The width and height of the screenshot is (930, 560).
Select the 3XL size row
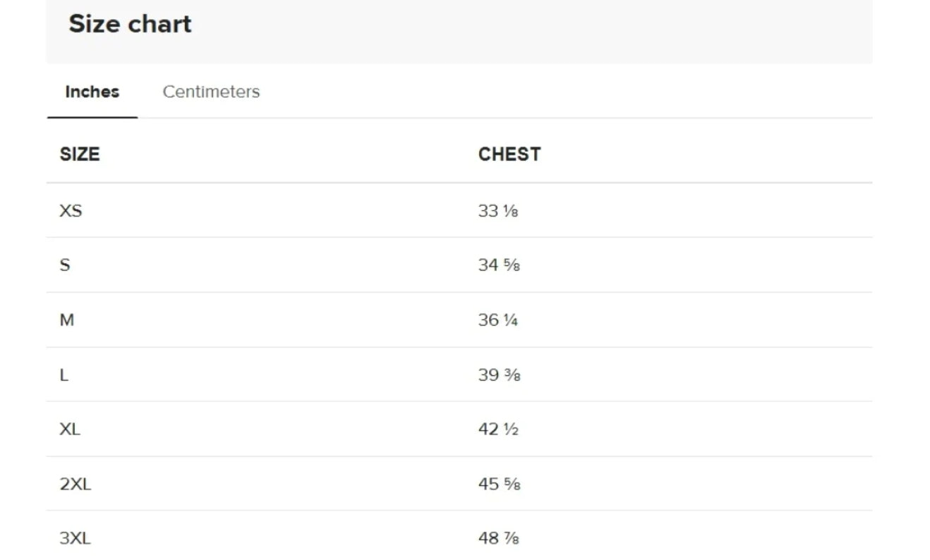[x=459, y=536]
